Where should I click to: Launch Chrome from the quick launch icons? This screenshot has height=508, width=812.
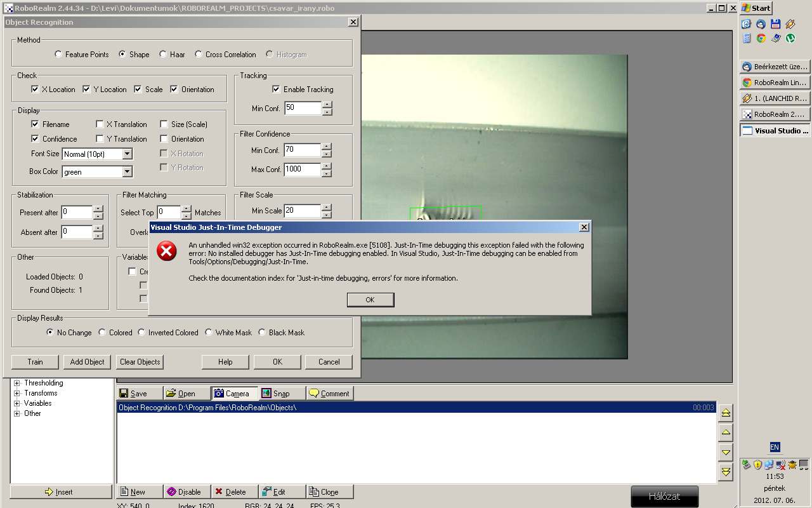[761, 38]
